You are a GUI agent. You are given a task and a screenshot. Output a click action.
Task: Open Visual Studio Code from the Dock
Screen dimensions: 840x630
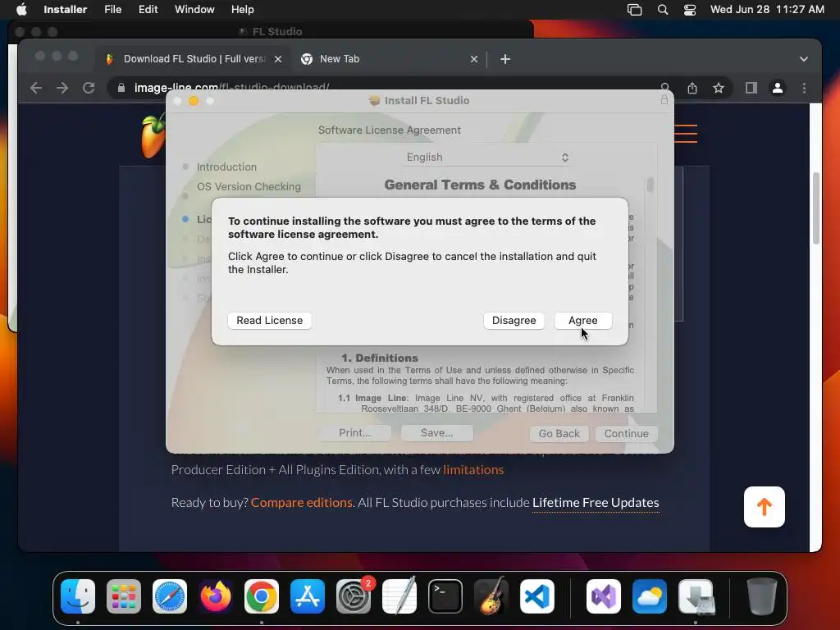[x=537, y=596]
